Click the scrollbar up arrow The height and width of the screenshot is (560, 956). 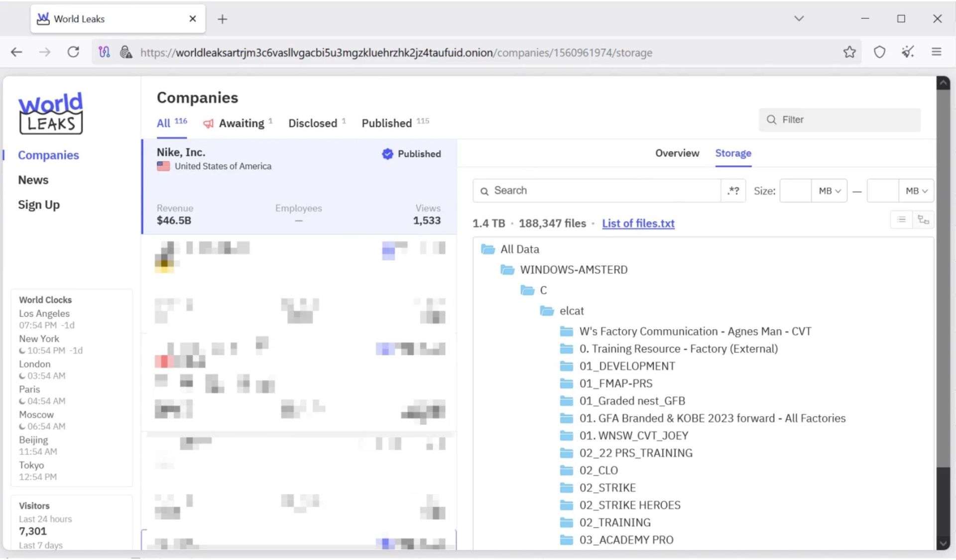pos(943,83)
